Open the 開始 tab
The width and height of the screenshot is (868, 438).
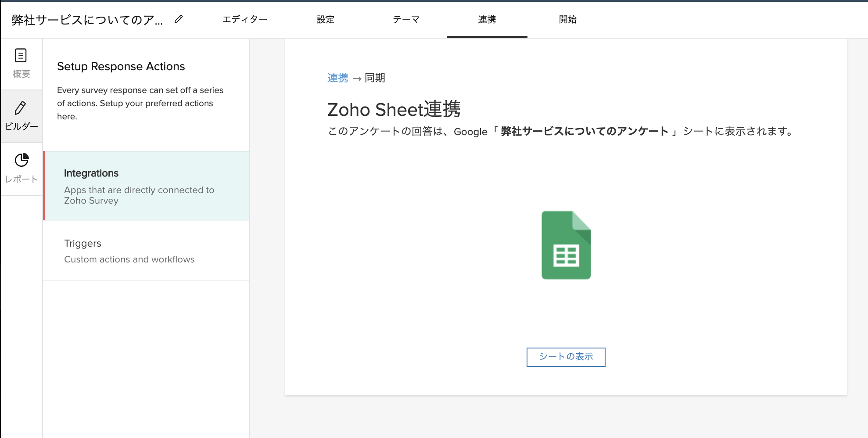click(x=567, y=19)
